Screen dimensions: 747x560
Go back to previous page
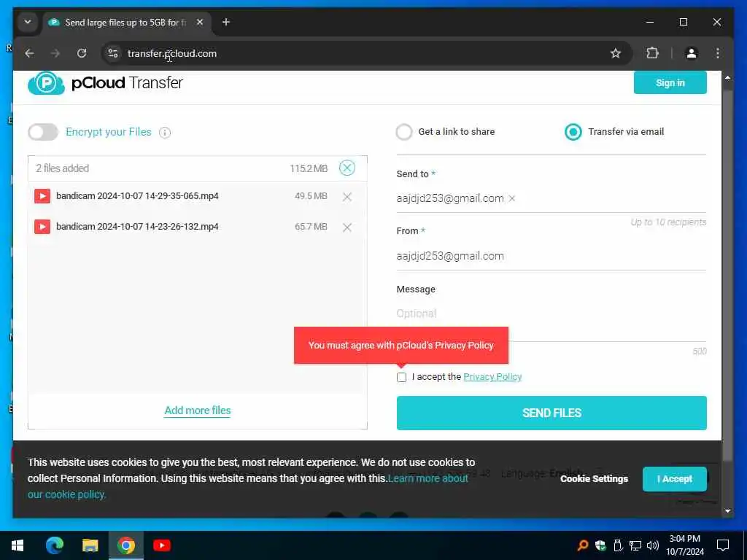click(29, 53)
